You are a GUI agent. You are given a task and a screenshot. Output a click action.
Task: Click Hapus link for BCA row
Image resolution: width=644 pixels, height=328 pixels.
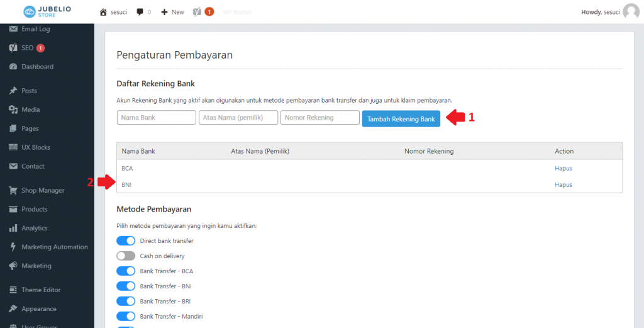563,168
